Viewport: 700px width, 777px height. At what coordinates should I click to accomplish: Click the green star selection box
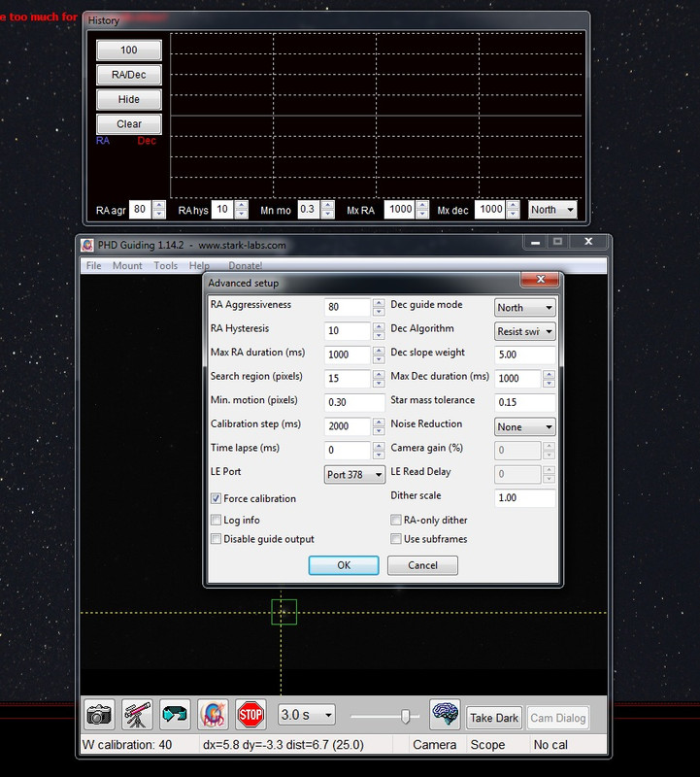284,612
